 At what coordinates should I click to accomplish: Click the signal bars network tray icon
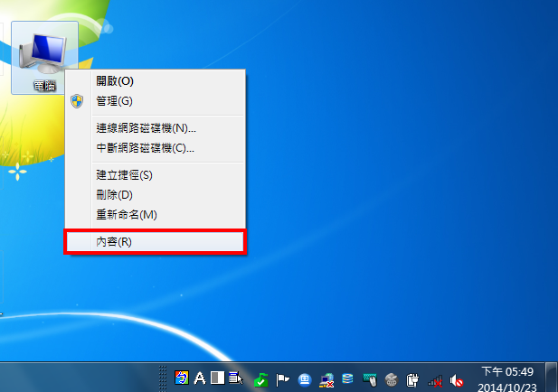(435, 379)
